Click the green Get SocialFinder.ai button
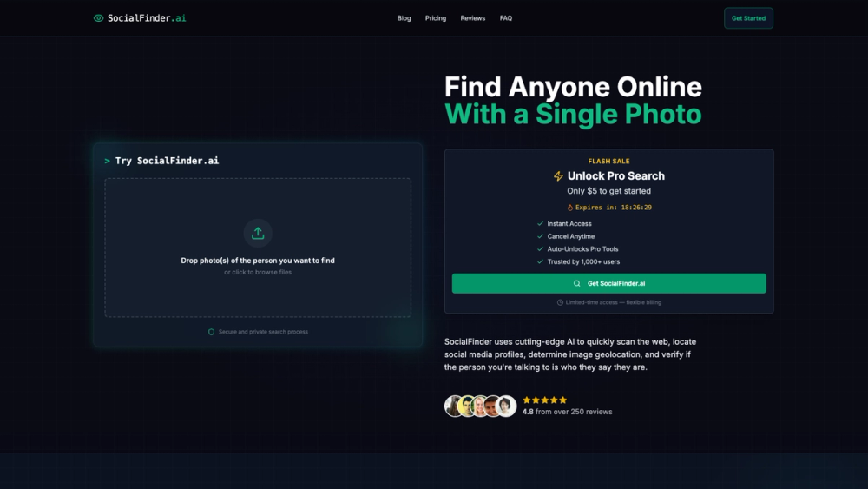The height and width of the screenshot is (489, 868). point(609,283)
